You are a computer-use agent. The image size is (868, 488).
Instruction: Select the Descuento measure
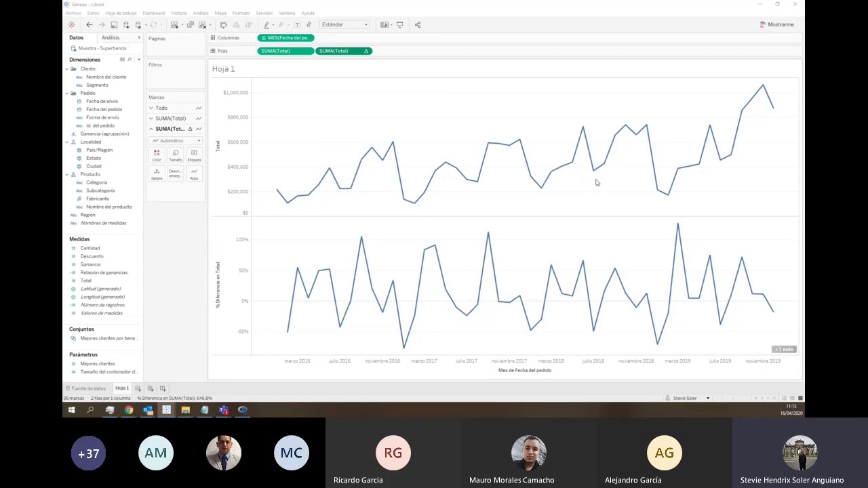92,256
